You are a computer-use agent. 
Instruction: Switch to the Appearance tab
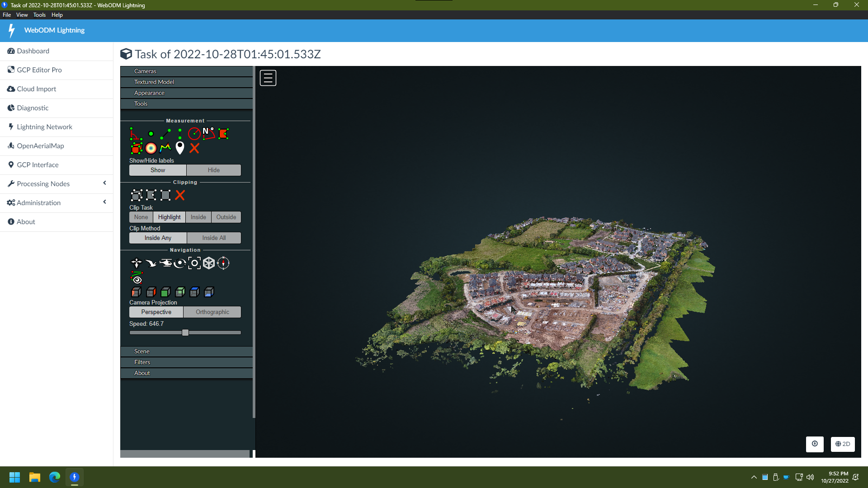pyautogui.click(x=186, y=93)
